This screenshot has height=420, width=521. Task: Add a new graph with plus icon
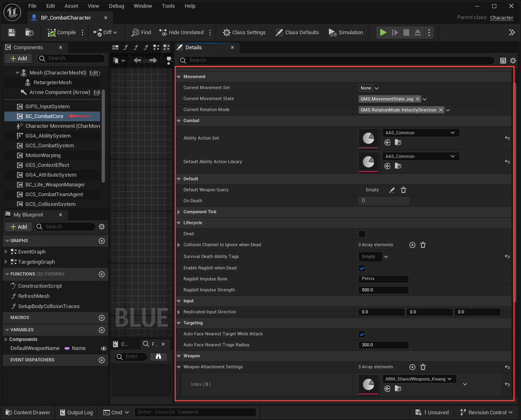pyautogui.click(x=102, y=241)
